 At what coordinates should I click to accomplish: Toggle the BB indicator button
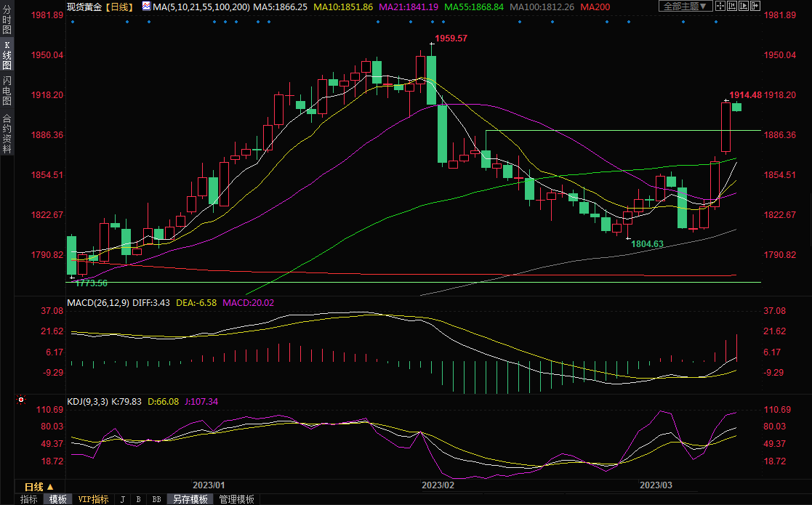(156, 499)
